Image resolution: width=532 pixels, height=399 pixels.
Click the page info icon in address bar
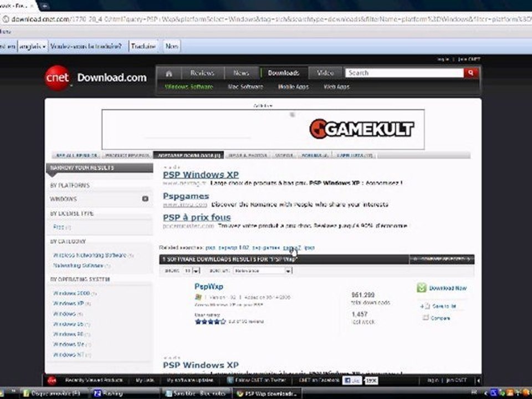(5, 19)
